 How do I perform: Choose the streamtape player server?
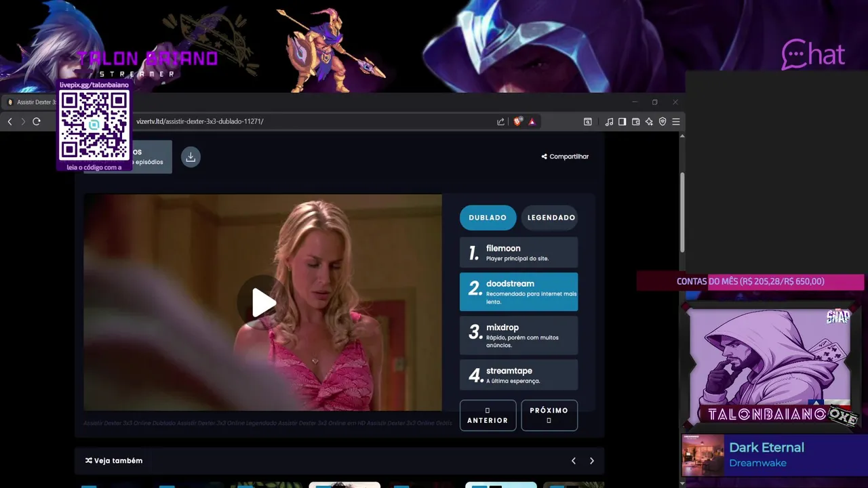pos(519,375)
